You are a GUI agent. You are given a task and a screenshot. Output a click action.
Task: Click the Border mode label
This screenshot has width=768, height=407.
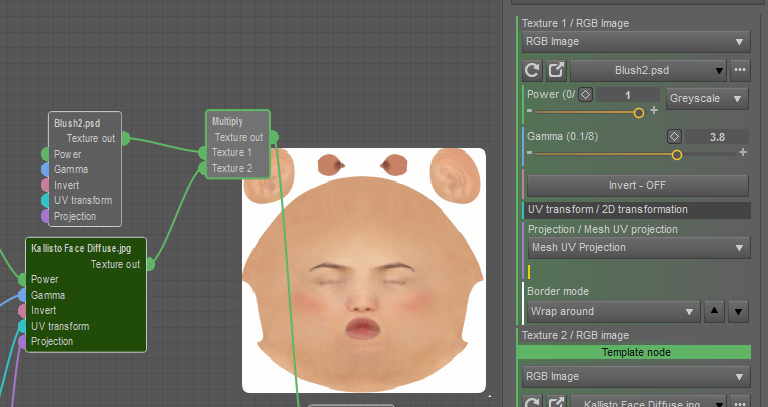(557, 291)
